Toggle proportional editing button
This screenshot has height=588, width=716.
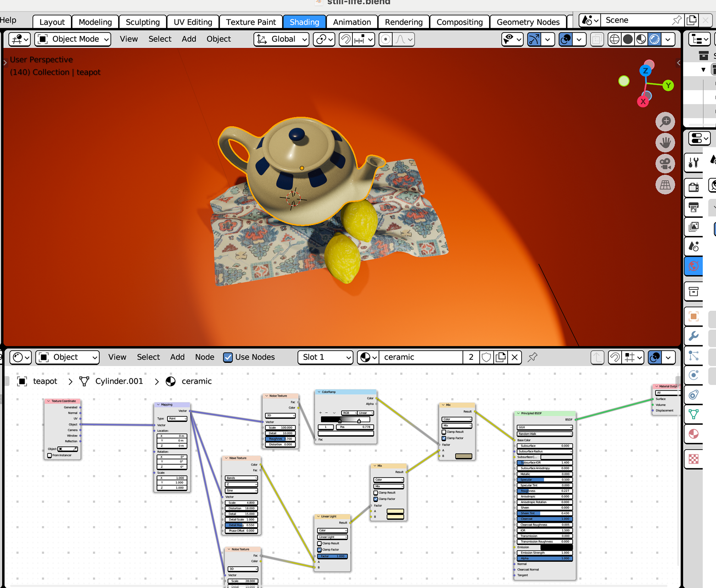pyautogui.click(x=386, y=39)
